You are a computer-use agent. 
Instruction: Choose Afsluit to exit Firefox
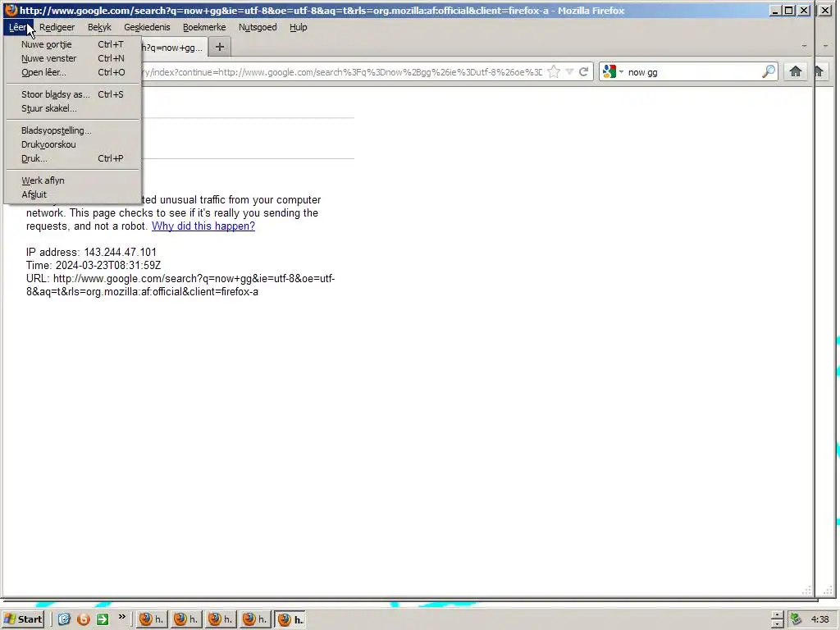pos(72,194)
